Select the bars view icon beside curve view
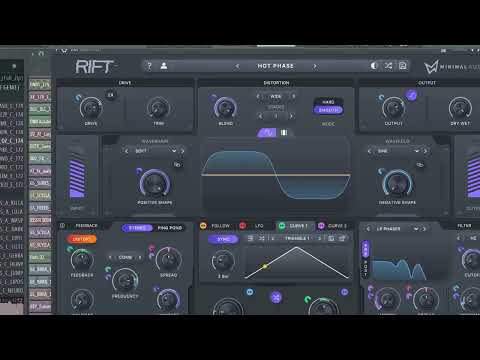Image resolution: width=480 pixels, height=360 pixels. [x=284, y=133]
